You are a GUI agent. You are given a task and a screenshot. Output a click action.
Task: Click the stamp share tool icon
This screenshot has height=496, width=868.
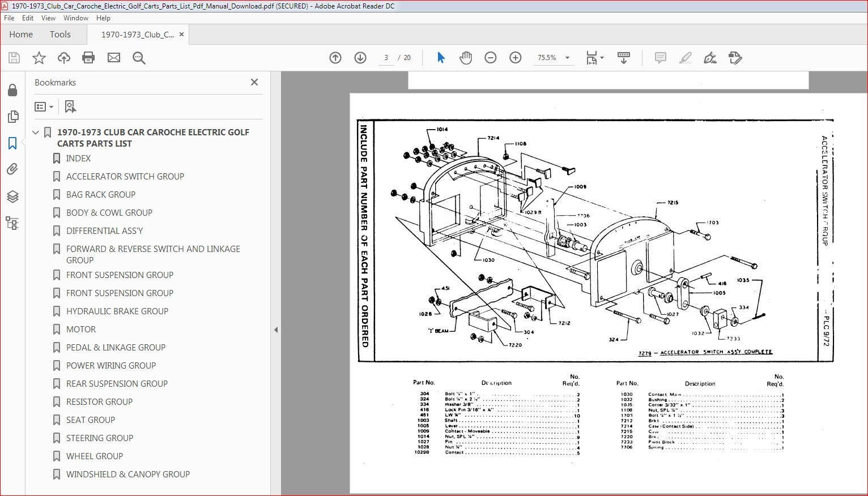point(735,58)
